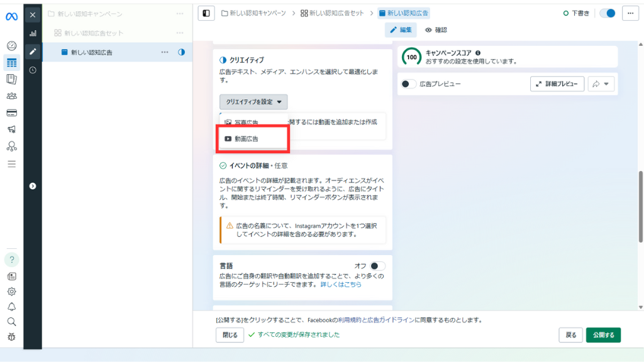Open the 詳しくはこちら link
The height and width of the screenshot is (362, 644).
point(341,285)
